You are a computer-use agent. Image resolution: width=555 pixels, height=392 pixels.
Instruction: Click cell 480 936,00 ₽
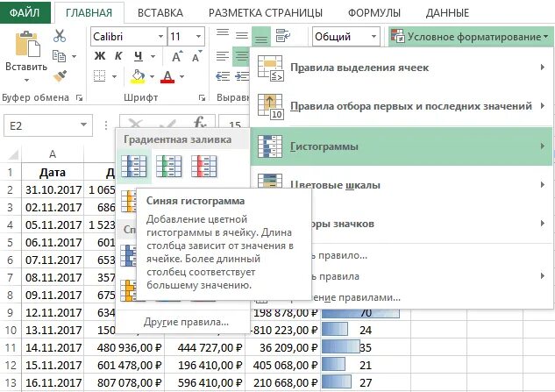124,347
